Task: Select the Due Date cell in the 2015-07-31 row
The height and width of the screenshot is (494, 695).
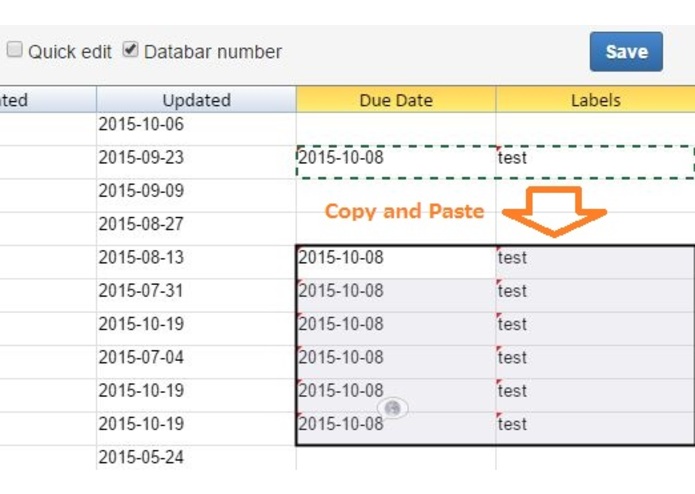Action: 396,295
